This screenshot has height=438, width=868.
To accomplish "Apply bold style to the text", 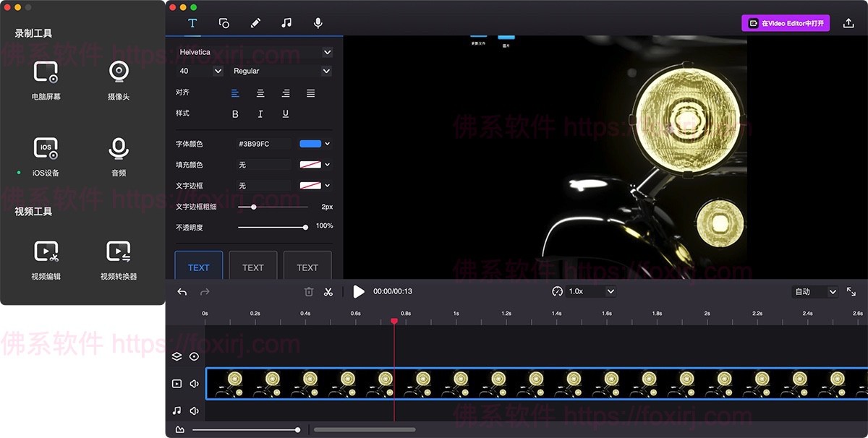I will [234, 113].
